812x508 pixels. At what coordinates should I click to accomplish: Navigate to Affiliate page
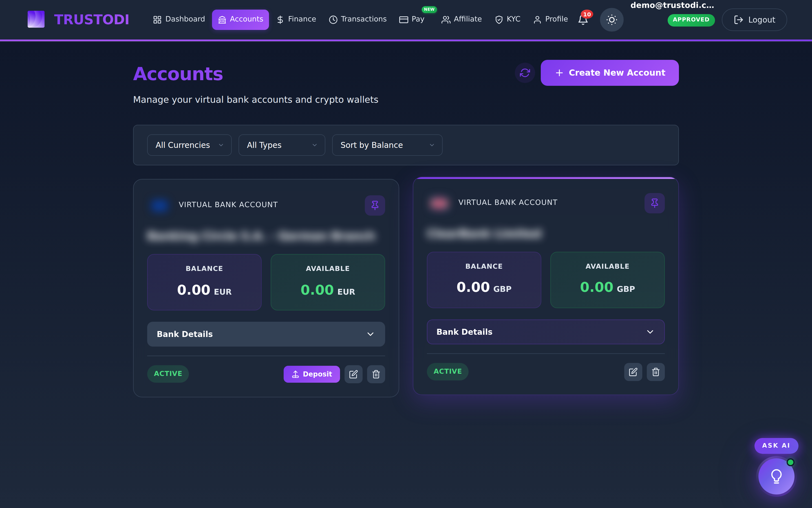pyautogui.click(x=461, y=19)
